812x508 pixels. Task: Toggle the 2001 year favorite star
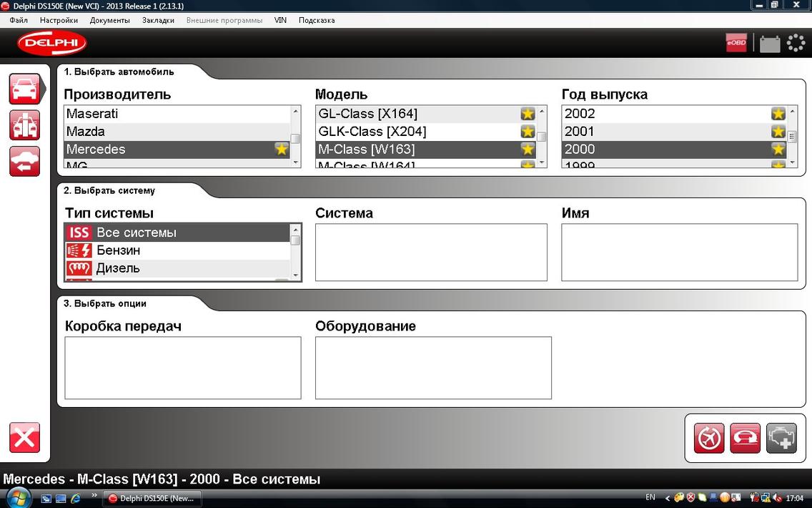778,131
